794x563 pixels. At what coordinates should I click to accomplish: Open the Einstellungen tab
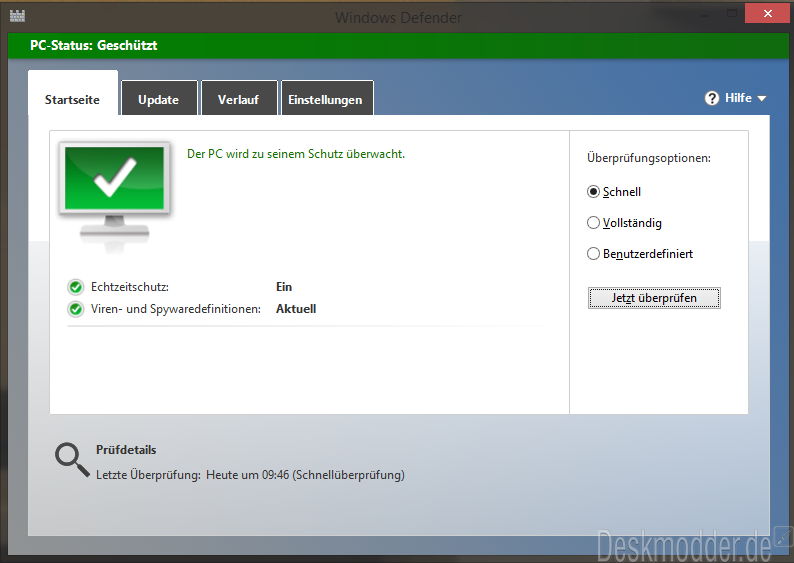coord(326,99)
